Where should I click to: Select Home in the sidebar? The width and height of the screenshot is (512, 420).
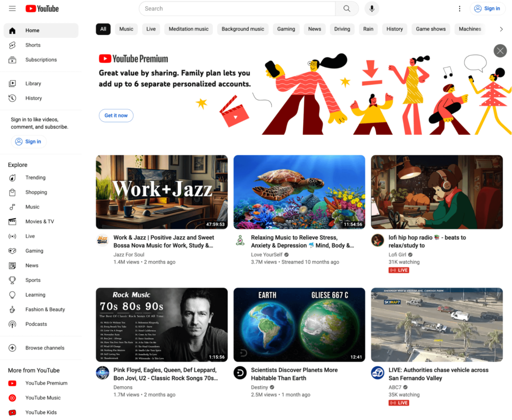tap(41, 31)
